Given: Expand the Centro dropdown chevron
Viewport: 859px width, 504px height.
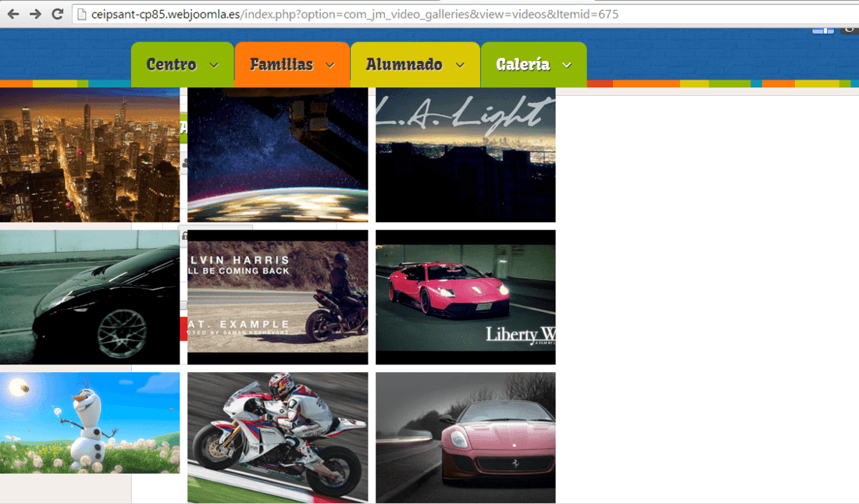Looking at the screenshot, I should (214, 65).
